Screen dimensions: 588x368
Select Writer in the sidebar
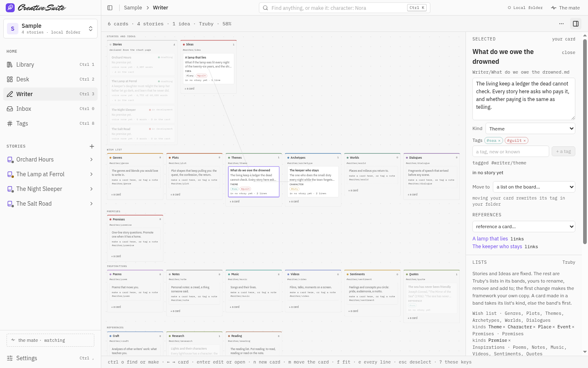pyautogui.click(x=50, y=94)
